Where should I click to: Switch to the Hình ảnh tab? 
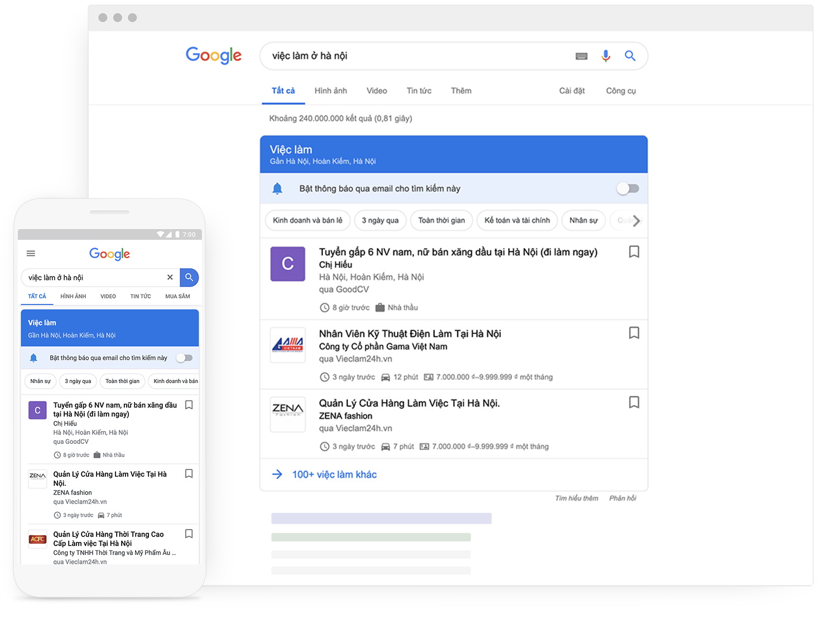click(x=330, y=91)
